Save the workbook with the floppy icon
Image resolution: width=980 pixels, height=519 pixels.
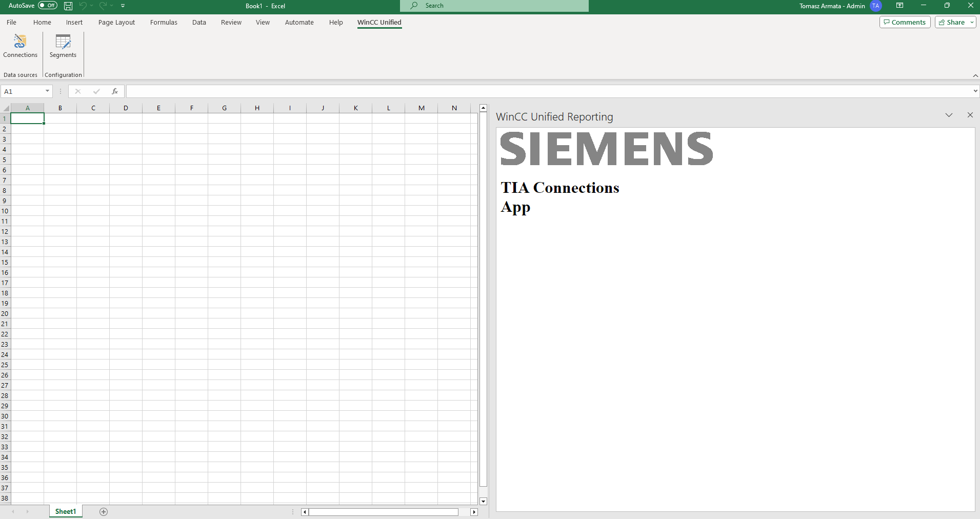(x=68, y=6)
